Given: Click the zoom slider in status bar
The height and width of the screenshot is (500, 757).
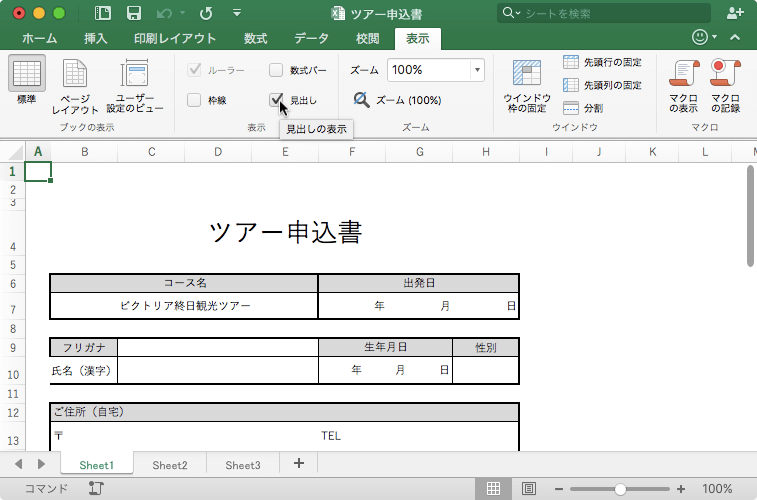Looking at the screenshot, I should tap(621, 489).
